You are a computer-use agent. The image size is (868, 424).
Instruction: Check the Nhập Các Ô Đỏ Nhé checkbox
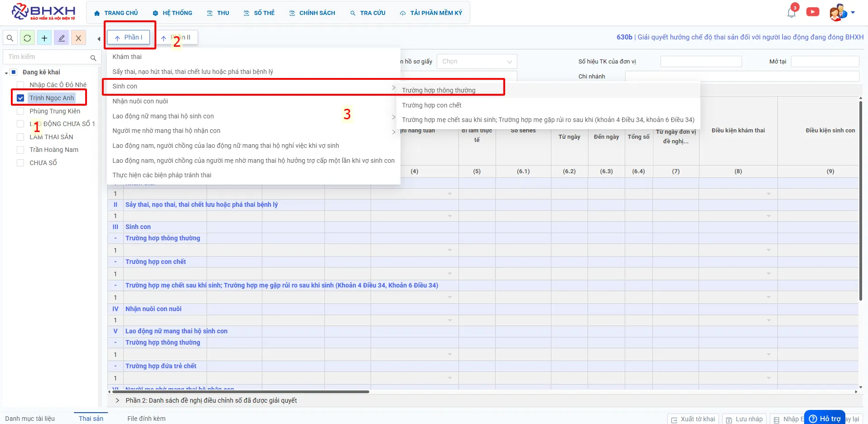coord(20,85)
